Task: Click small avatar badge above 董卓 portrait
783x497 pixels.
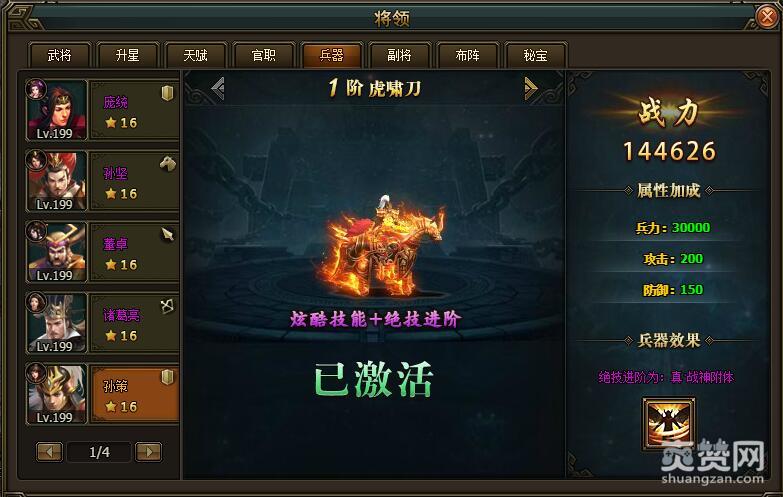Action: [x=36, y=231]
